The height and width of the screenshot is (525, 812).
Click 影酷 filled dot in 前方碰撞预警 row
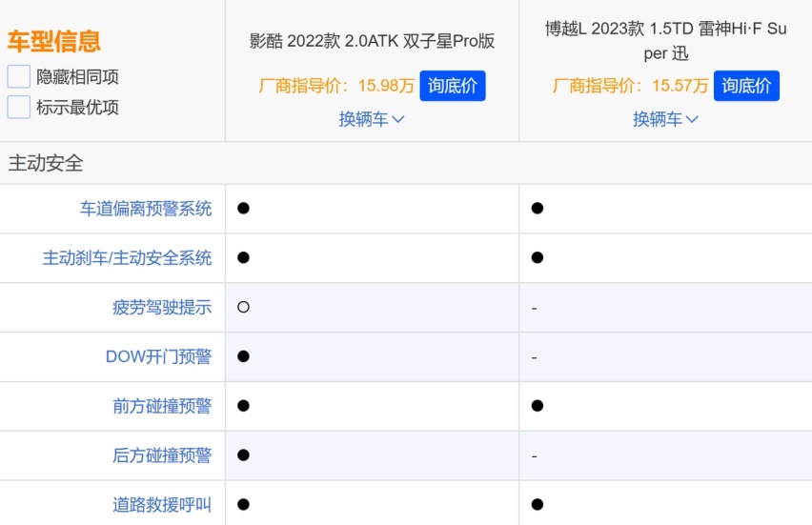[243, 405]
